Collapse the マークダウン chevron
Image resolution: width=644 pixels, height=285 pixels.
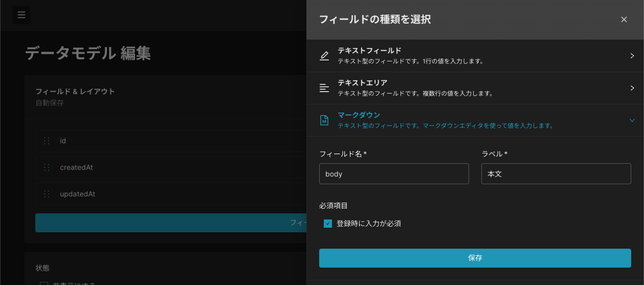[x=632, y=120]
